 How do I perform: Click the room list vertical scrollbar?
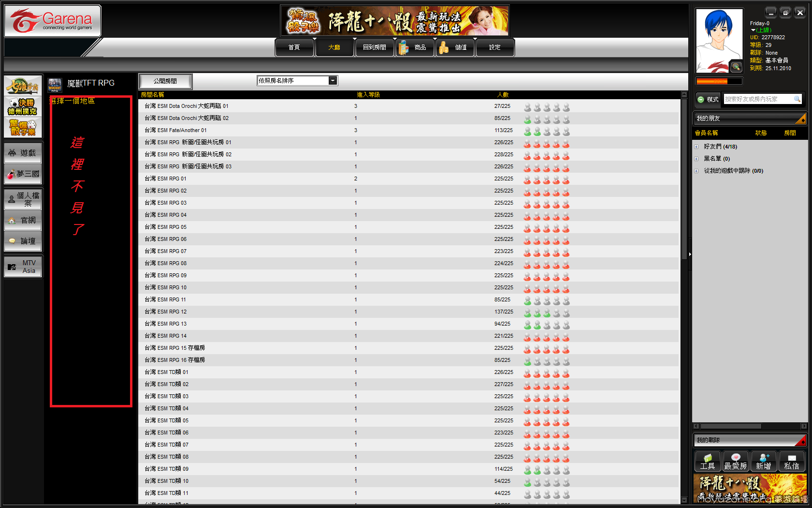point(684,179)
